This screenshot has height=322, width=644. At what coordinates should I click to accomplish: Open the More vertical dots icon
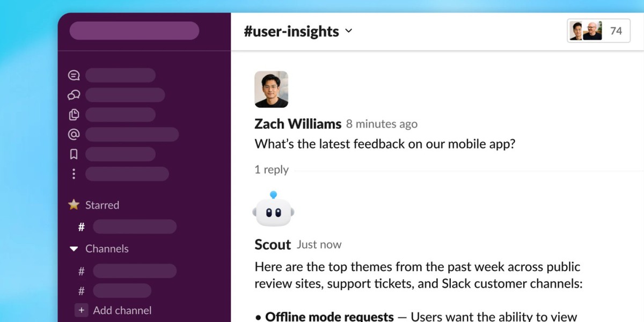click(x=74, y=174)
